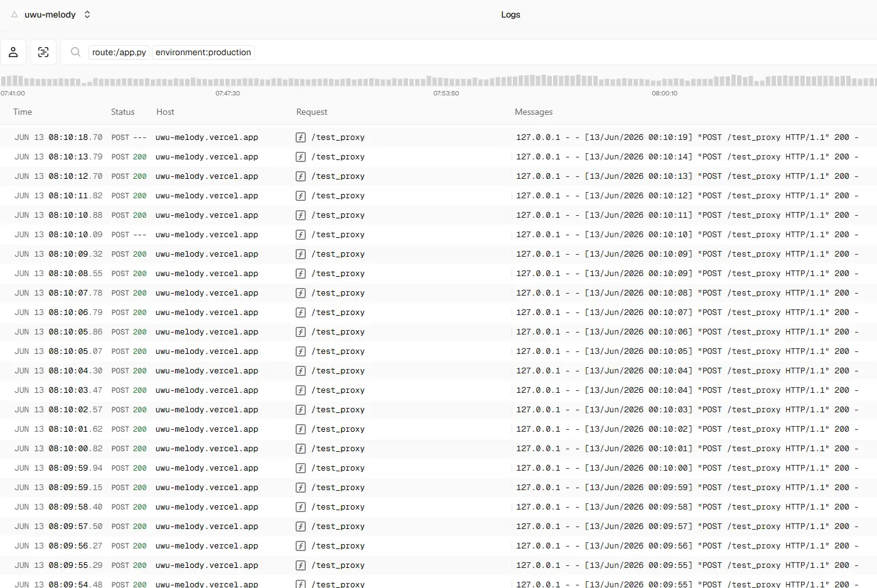The height and width of the screenshot is (588, 877).
Task: Open the user filter icon button
Action: pyautogui.click(x=13, y=52)
